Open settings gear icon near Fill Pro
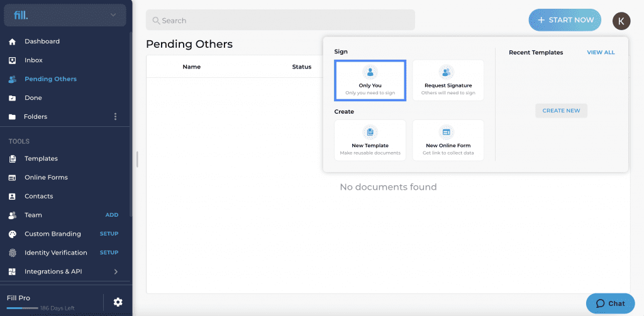Image resolution: width=644 pixels, height=316 pixels. tap(118, 302)
